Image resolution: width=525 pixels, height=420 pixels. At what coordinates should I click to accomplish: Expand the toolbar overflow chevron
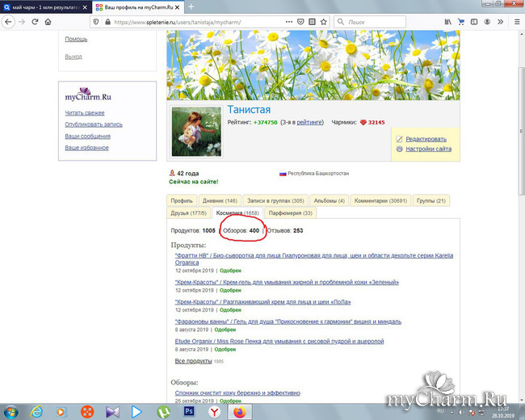[501, 22]
